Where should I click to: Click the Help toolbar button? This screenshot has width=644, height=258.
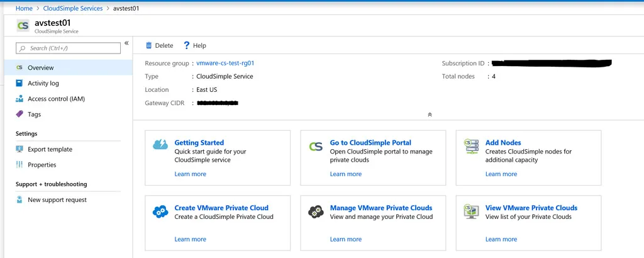(x=195, y=45)
